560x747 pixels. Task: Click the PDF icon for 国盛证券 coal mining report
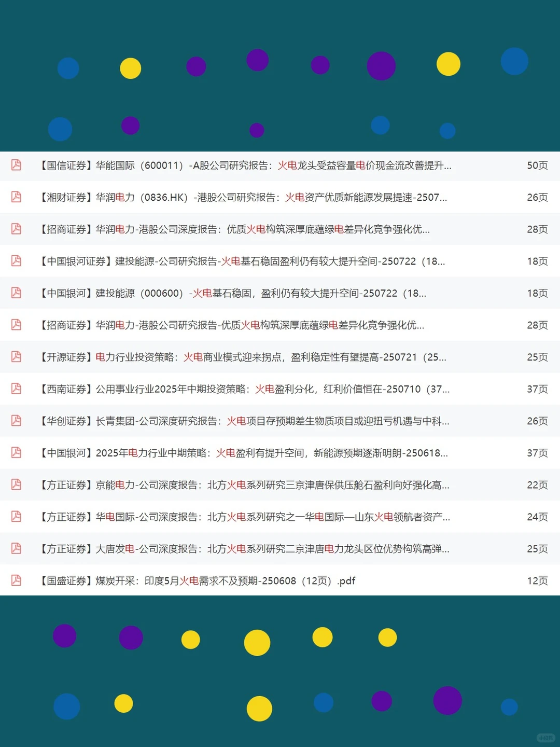(x=16, y=581)
